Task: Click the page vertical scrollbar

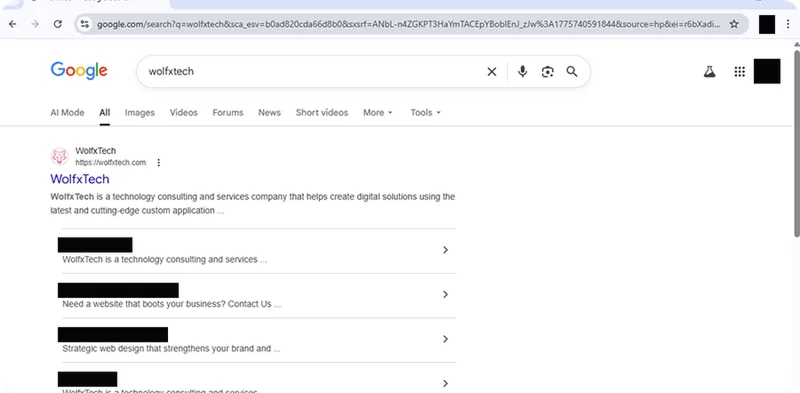Action: click(x=796, y=143)
